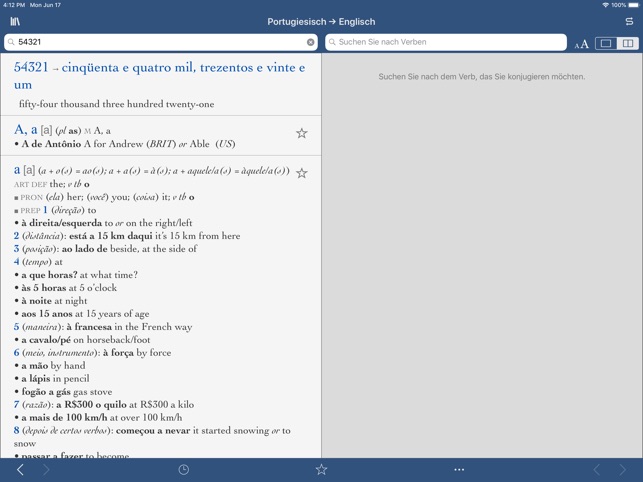
Task: Tap 'fogão a gás' gas stove example
Action: click(x=46, y=392)
